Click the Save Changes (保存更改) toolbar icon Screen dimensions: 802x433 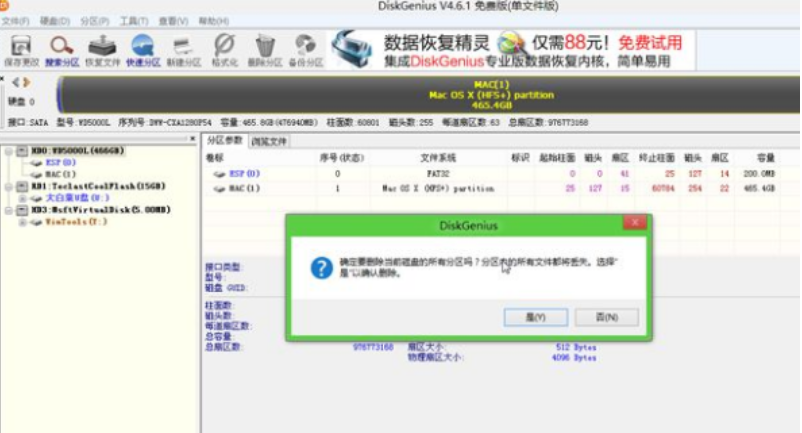click(x=19, y=49)
